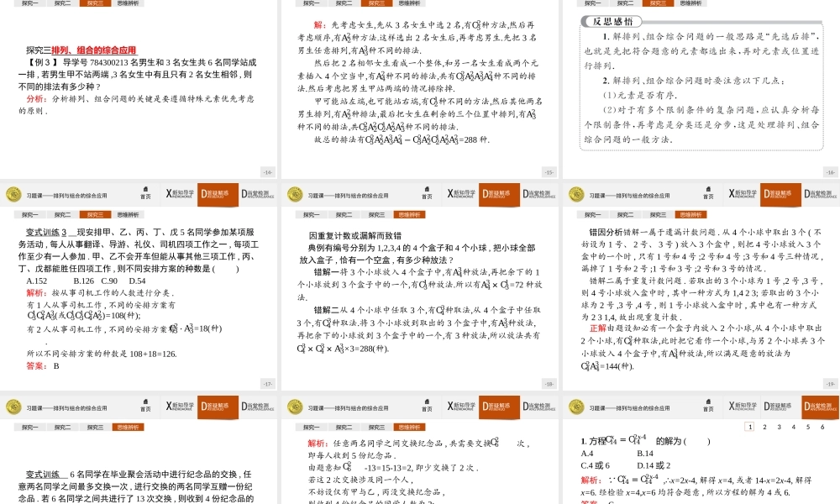
Task: Switch to the 探究一 tab
Action: coord(29,3)
